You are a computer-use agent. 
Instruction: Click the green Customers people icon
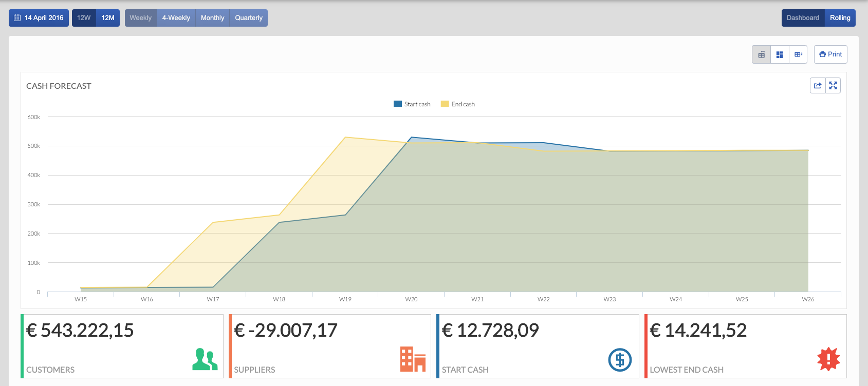coord(205,359)
